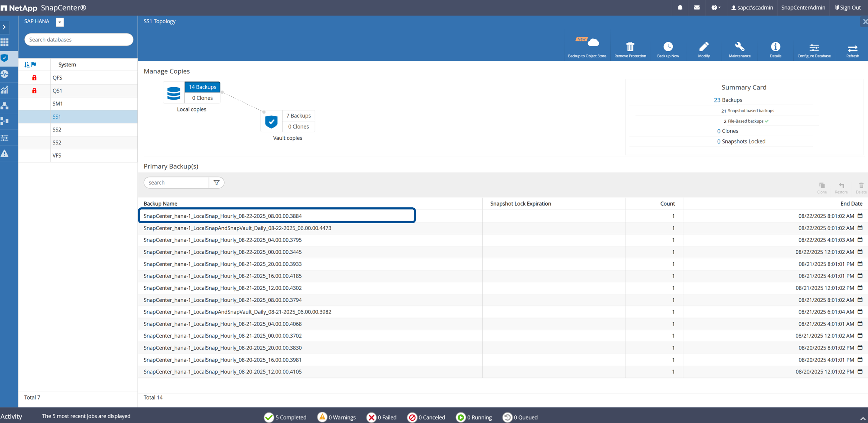868x423 pixels.
Task: Open the Maintenance wrench icon
Action: coord(739,47)
